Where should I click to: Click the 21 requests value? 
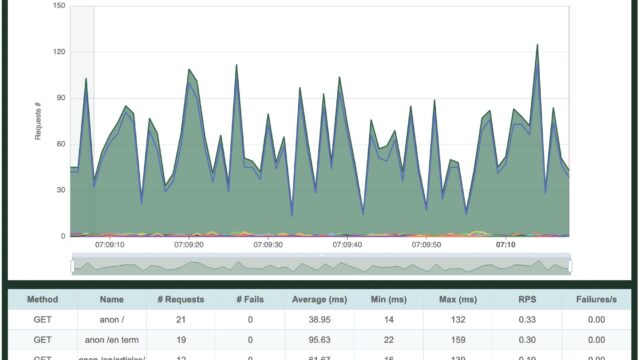(181, 320)
